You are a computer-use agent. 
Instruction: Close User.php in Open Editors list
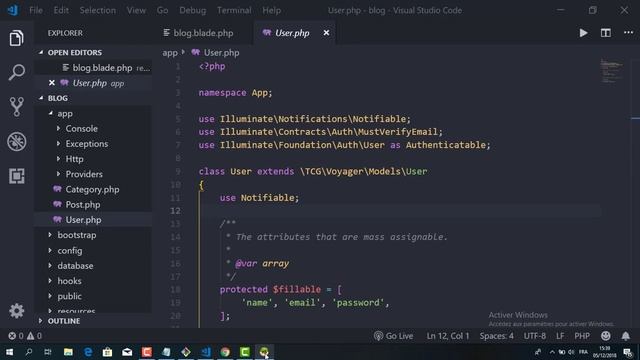(x=52, y=83)
